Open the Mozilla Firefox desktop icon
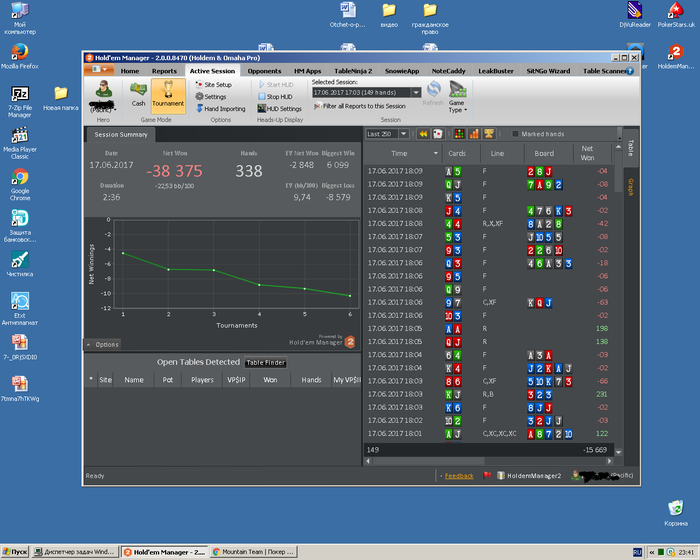Screen dimensions: 700x560 pos(20,56)
